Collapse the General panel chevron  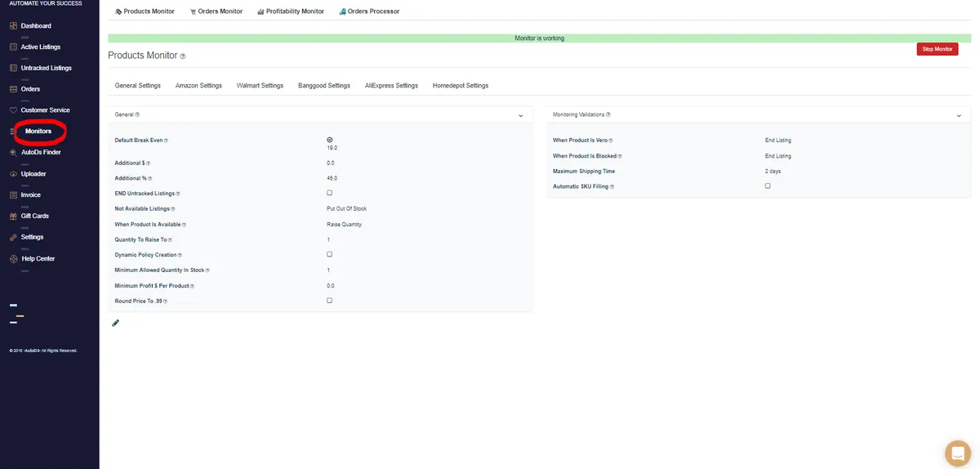pyautogui.click(x=520, y=116)
